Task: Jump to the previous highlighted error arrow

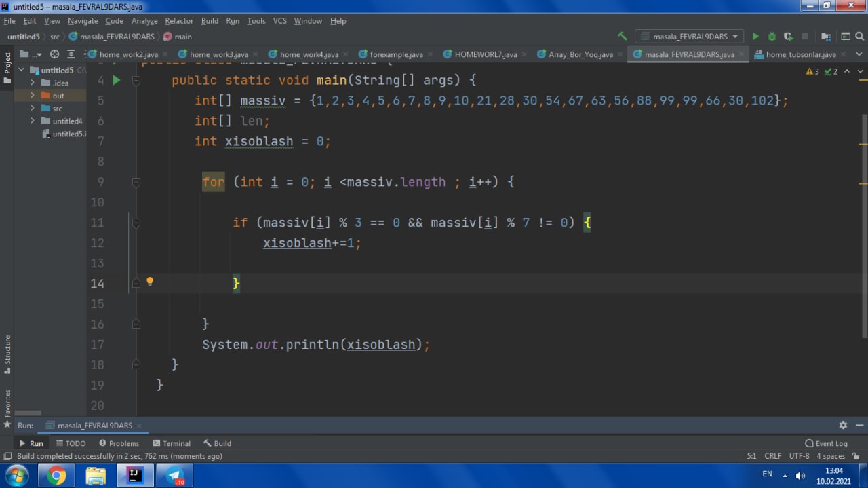Action: pyautogui.click(x=848, y=71)
